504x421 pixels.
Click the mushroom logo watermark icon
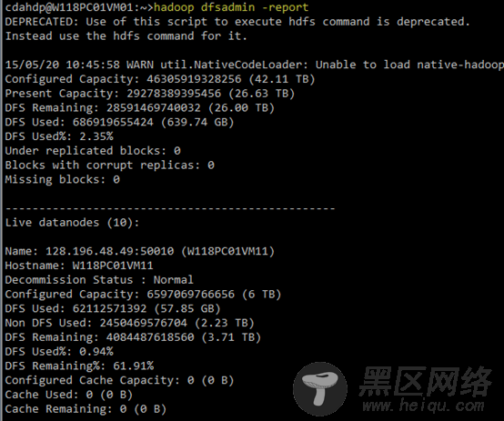tap(320, 389)
